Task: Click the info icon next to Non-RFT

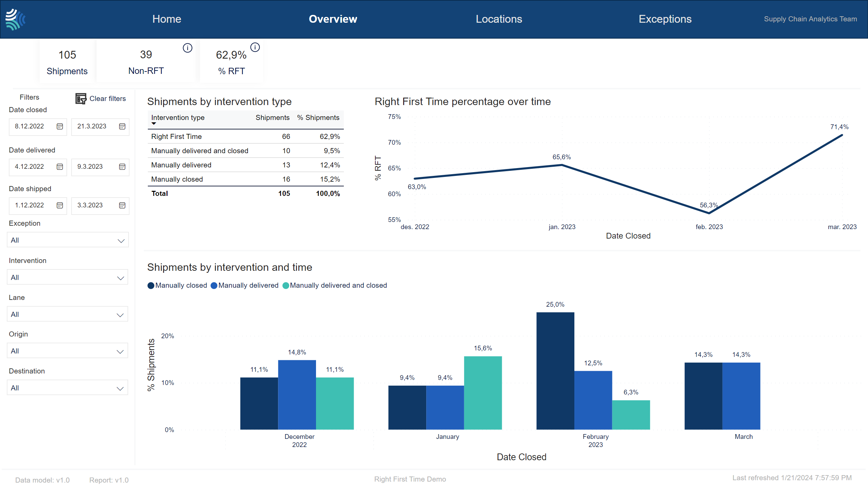Action: (187, 47)
